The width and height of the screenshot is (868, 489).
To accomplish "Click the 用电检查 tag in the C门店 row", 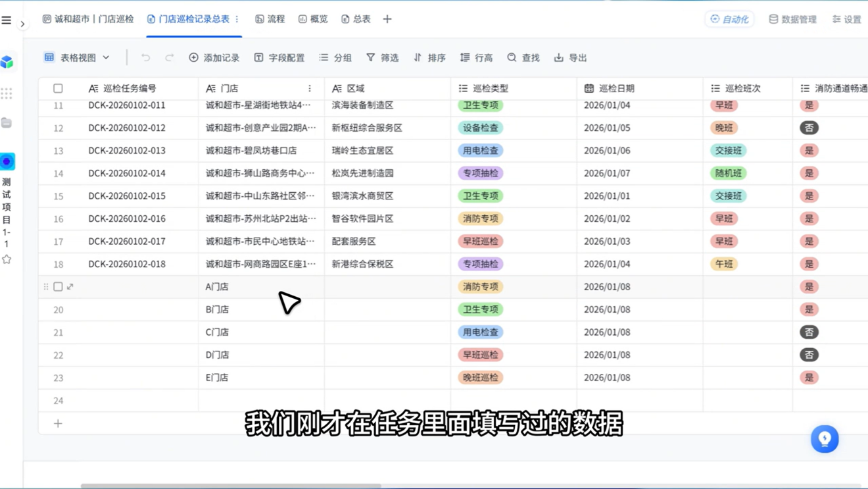I will click(x=481, y=332).
